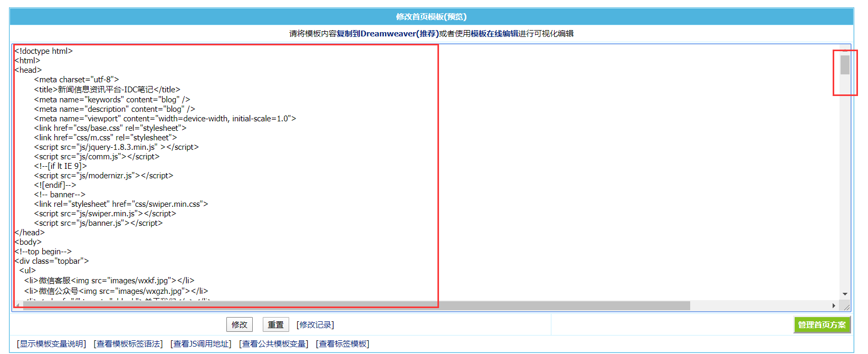Click the 修改首页模板(预览) header title
This screenshot has height=354, width=868.
[431, 17]
